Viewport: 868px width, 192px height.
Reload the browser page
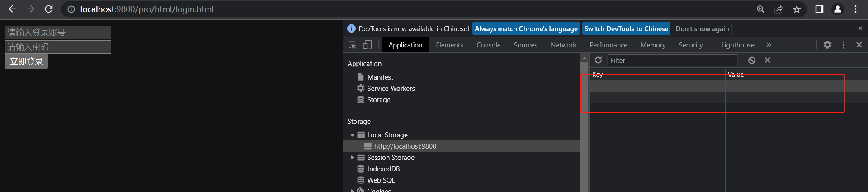click(x=49, y=9)
